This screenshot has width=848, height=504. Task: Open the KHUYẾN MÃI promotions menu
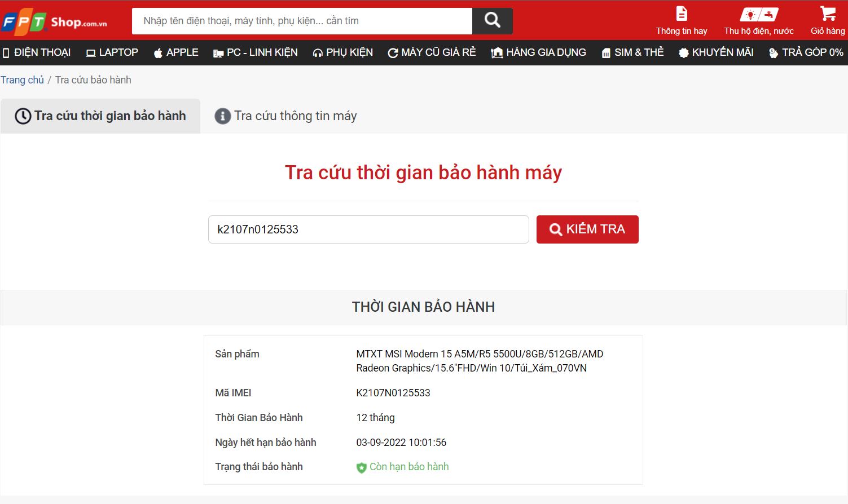click(716, 52)
